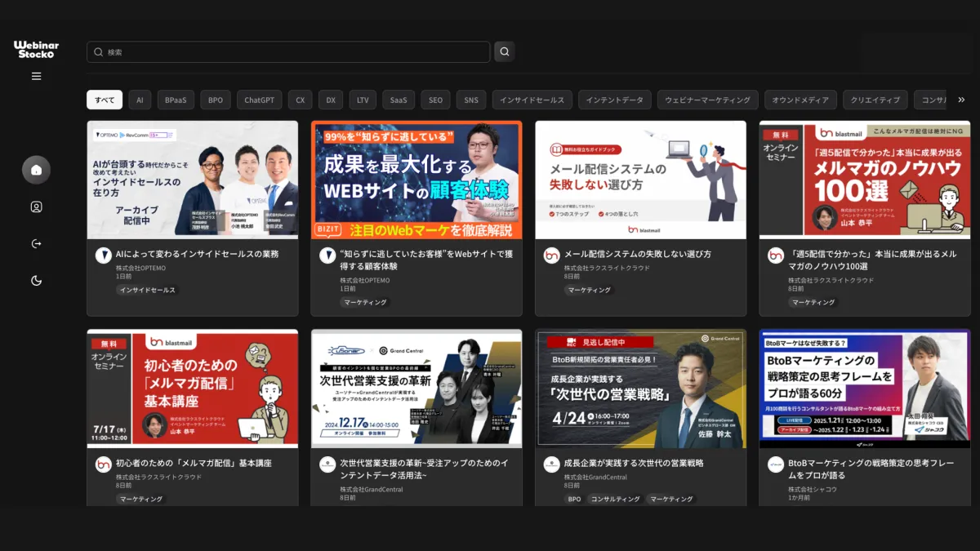Image resolution: width=980 pixels, height=551 pixels.
Task: Select the すべて category tab
Action: [105, 100]
